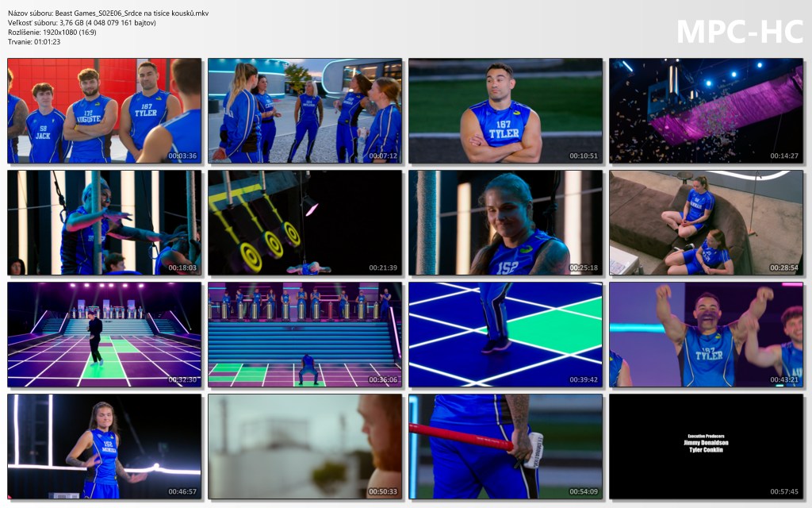
Task: Open the green tile frame at 00:39:42
Action: tap(505, 334)
